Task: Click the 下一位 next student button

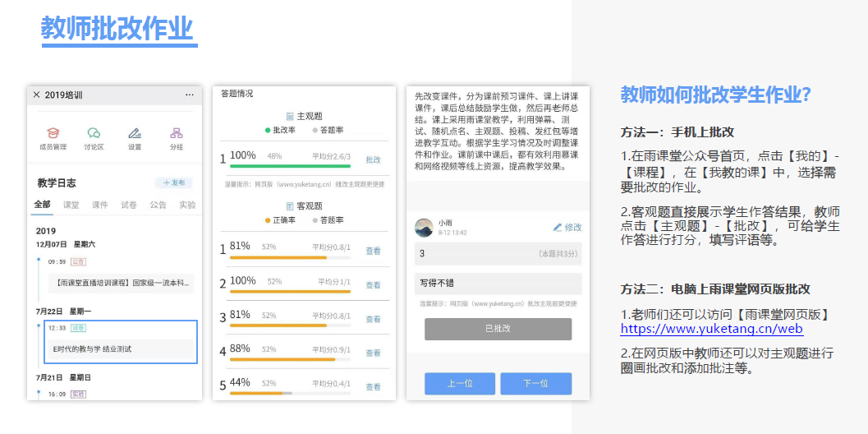Action: tap(536, 384)
